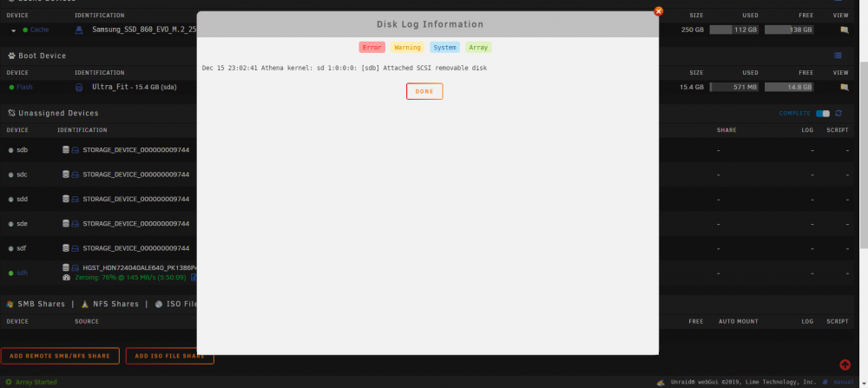Filter log by the System label
This screenshot has width=868, height=388.
point(444,48)
